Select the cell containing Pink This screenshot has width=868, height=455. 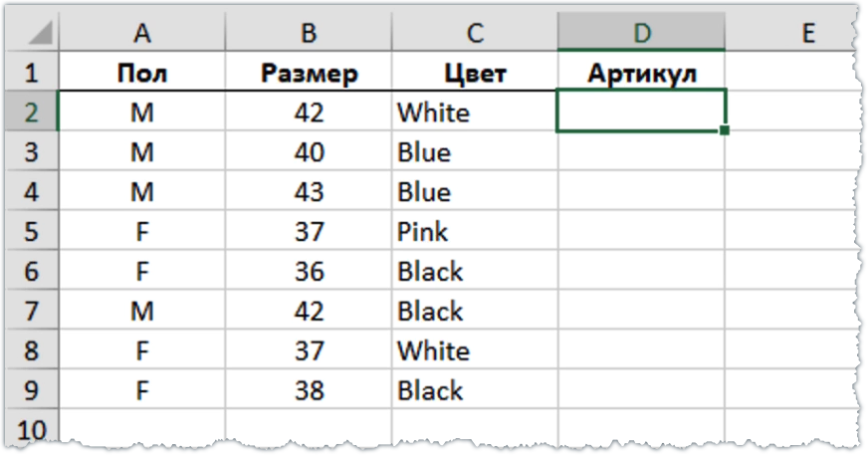[475, 232]
